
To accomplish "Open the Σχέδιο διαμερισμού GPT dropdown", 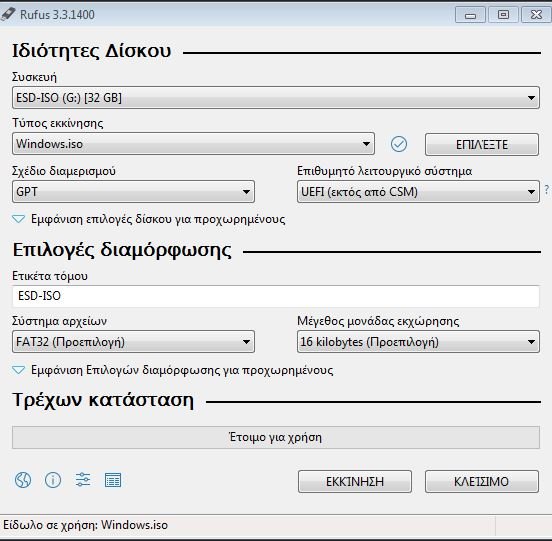I will (133, 192).
